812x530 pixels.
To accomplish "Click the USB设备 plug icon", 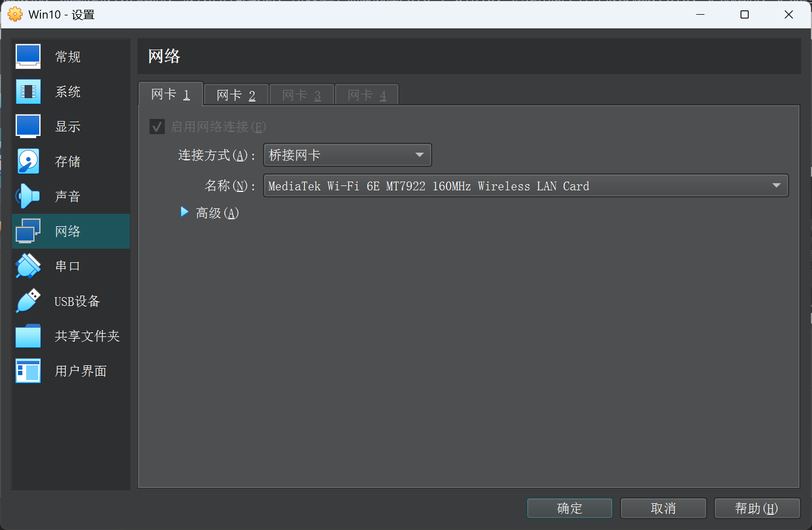I will pos(28,301).
